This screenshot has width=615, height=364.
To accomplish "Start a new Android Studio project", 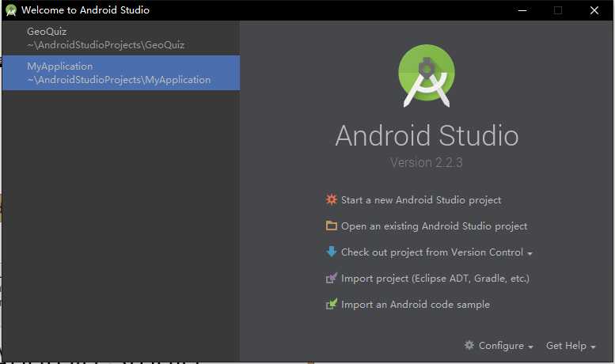I will click(421, 200).
